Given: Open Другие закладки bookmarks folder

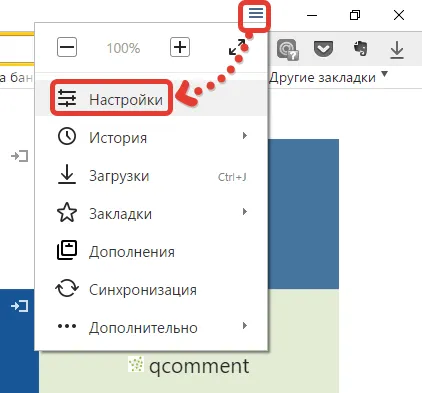Looking at the screenshot, I should pos(322,78).
